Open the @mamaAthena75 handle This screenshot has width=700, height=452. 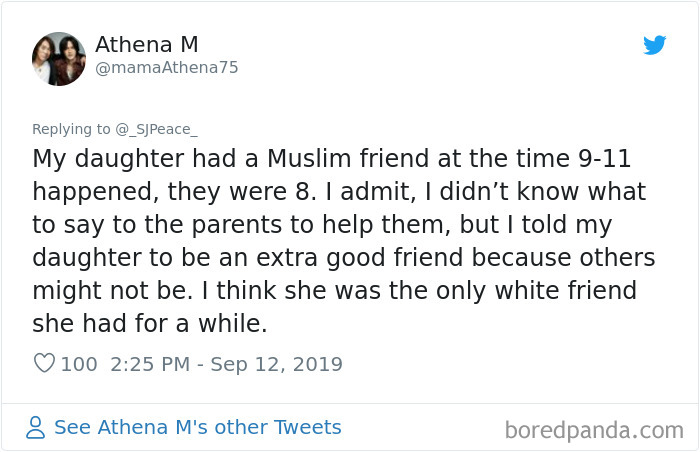point(167,68)
